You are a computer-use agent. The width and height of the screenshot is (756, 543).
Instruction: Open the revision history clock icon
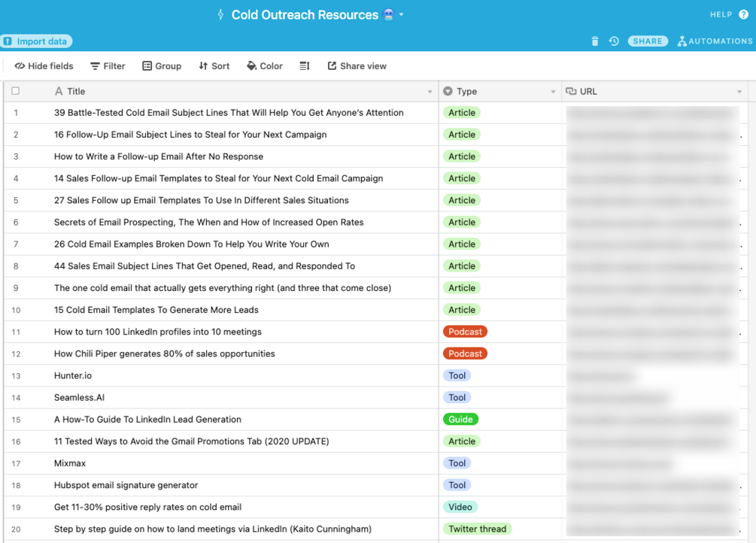tap(614, 41)
